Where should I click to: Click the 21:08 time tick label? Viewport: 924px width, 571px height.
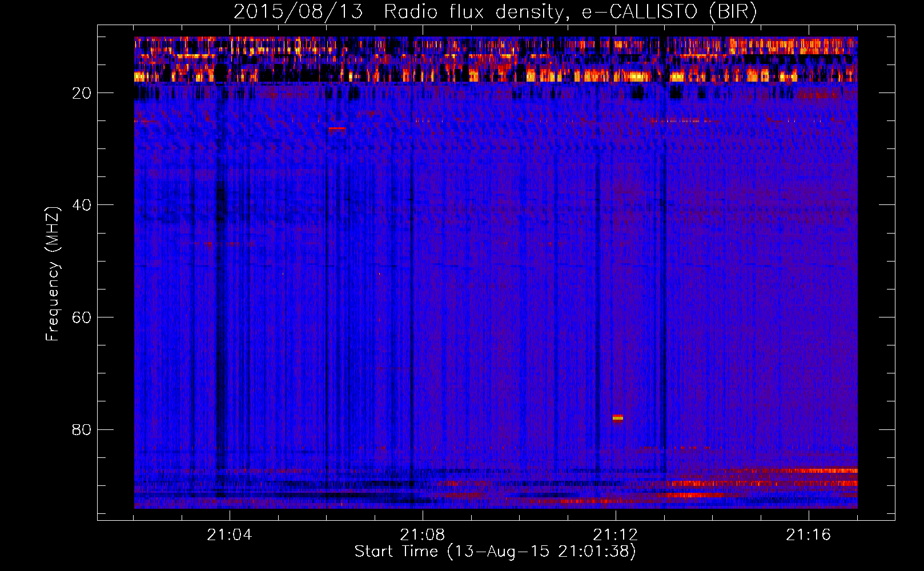pos(423,535)
